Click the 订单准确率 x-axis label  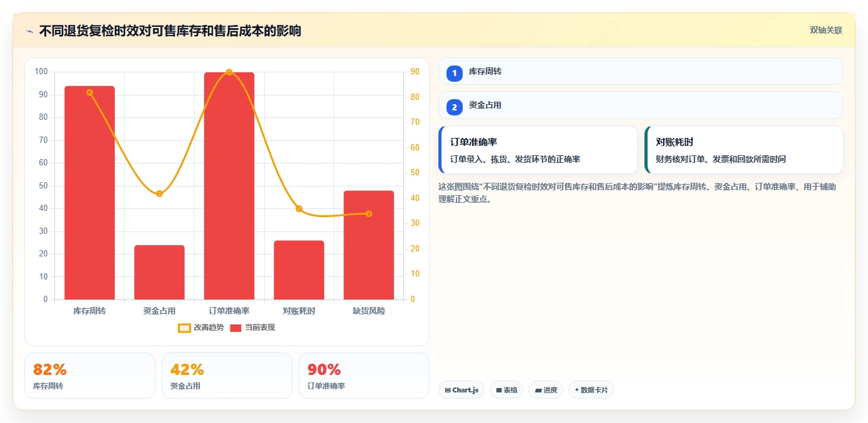tap(229, 311)
